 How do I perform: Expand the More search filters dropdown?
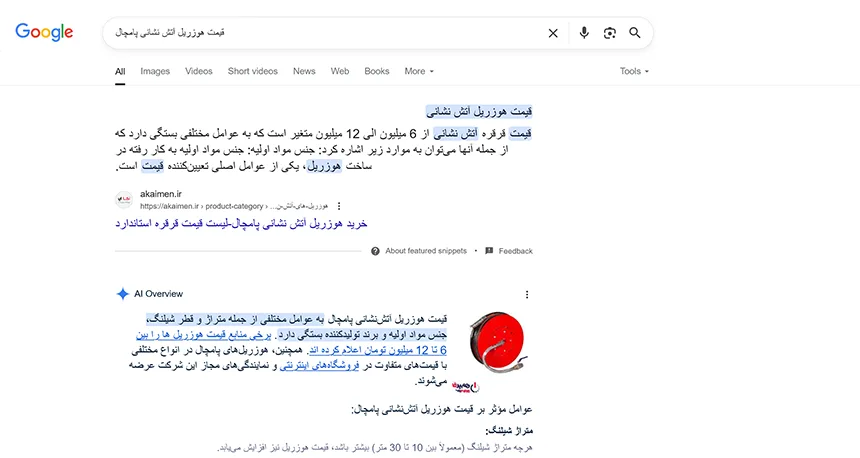point(419,71)
